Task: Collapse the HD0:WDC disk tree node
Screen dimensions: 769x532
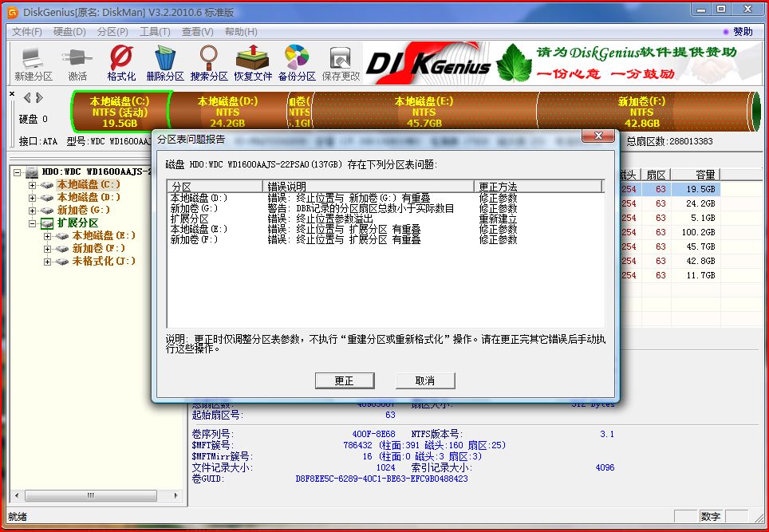Action: click(x=18, y=172)
